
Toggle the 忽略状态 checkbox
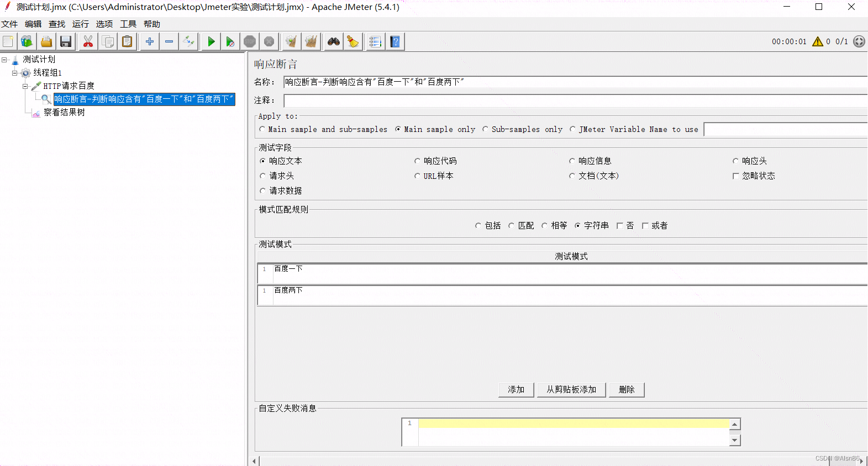736,176
